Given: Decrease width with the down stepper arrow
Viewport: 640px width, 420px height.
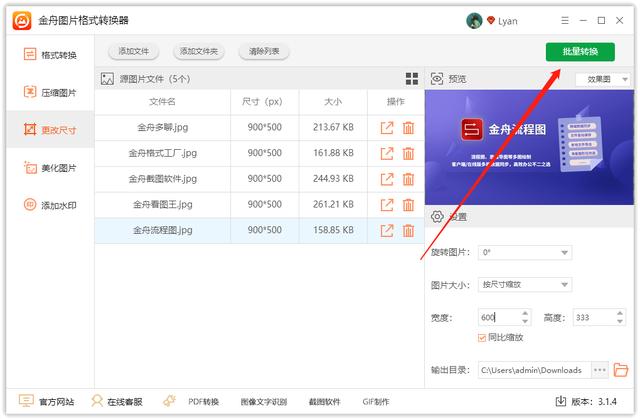Looking at the screenshot, I should click(525, 322).
